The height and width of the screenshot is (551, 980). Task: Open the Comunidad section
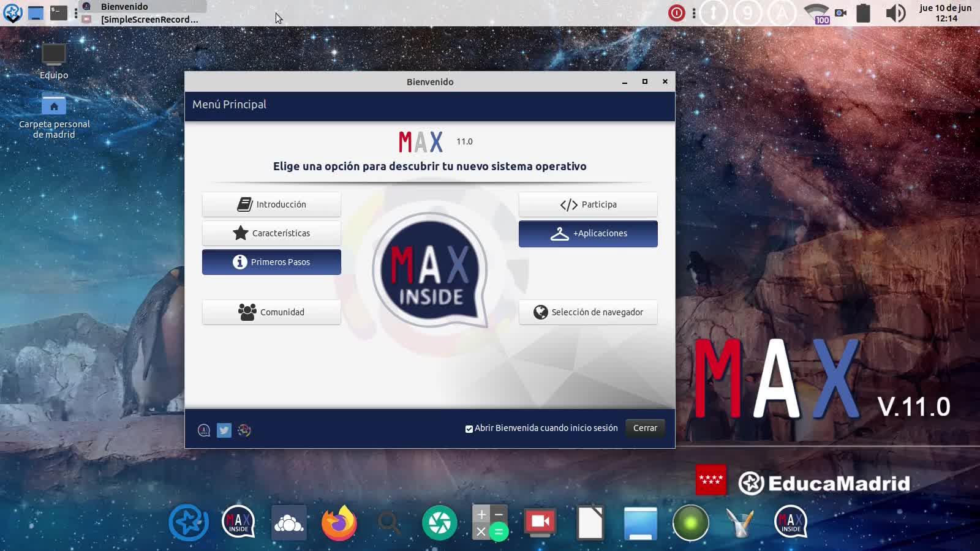coord(271,312)
